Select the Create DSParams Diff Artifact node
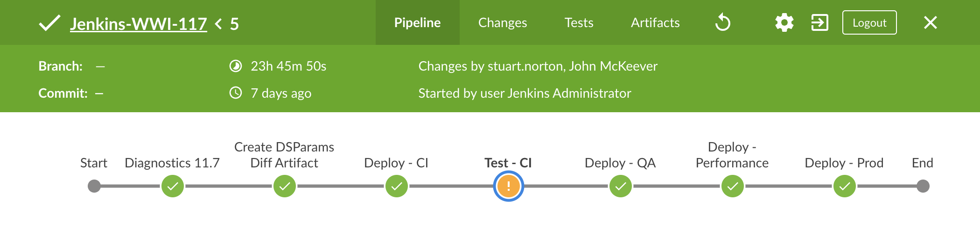980x245 pixels. (285, 186)
